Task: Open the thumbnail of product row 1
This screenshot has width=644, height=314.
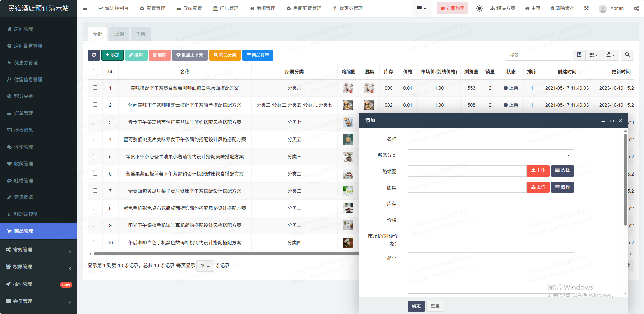Action: coord(348,88)
